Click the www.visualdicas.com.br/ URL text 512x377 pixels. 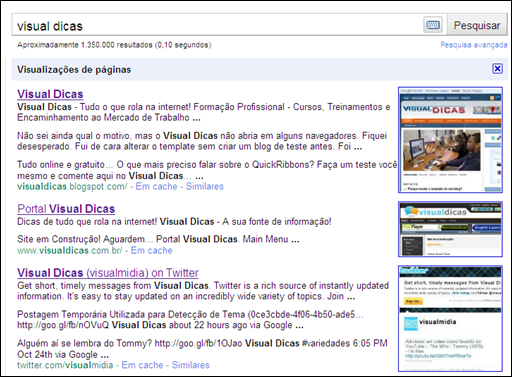point(70,250)
